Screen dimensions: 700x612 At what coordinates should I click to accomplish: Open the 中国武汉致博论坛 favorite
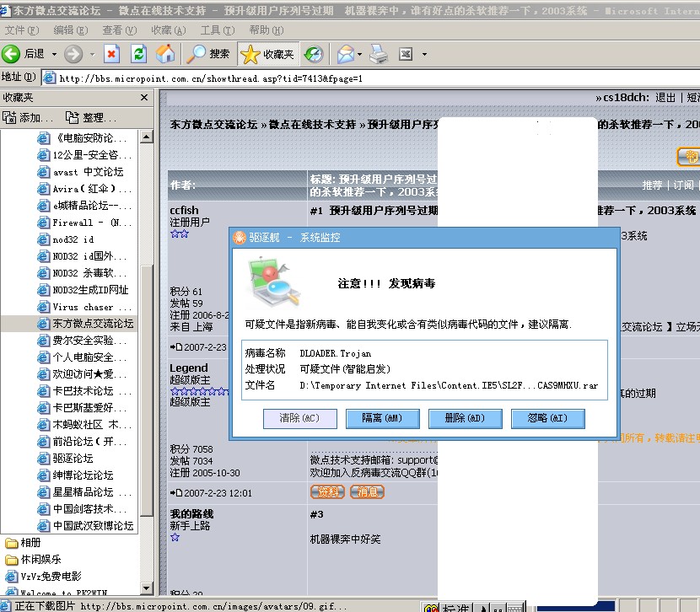pyautogui.click(x=85, y=526)
